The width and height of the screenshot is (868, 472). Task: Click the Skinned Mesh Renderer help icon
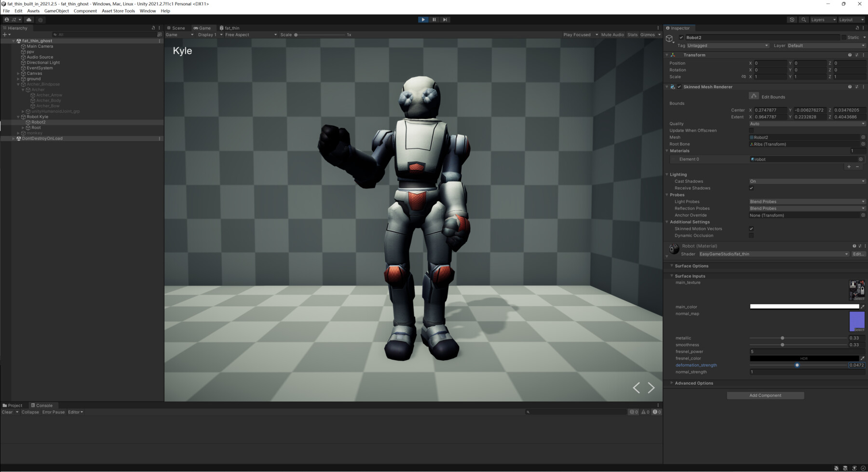coord(849,87)
